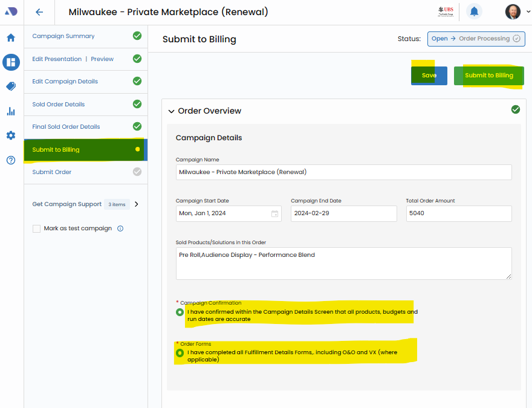Open the Campaign Summary step

click(x=63, y=36)
